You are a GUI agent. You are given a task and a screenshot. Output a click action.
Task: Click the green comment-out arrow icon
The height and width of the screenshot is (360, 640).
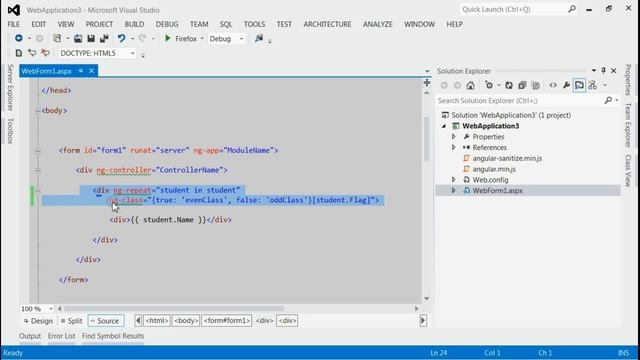[x=32, y=53]
